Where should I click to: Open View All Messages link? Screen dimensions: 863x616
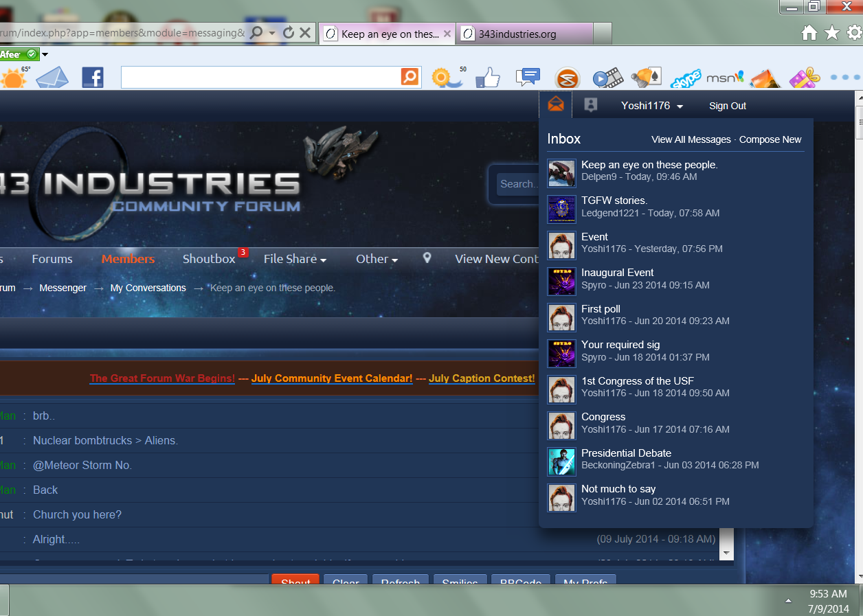point(691,139)
